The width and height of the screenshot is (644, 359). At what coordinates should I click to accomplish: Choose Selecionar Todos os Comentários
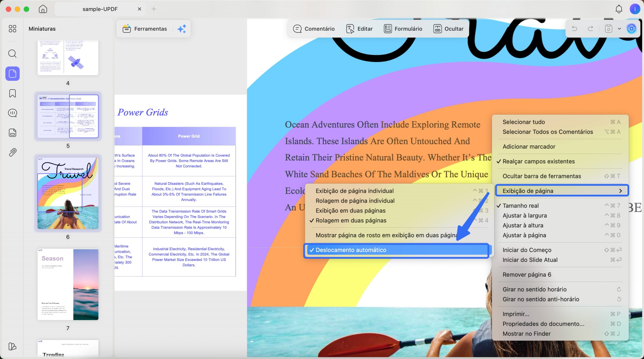point(560,132)
